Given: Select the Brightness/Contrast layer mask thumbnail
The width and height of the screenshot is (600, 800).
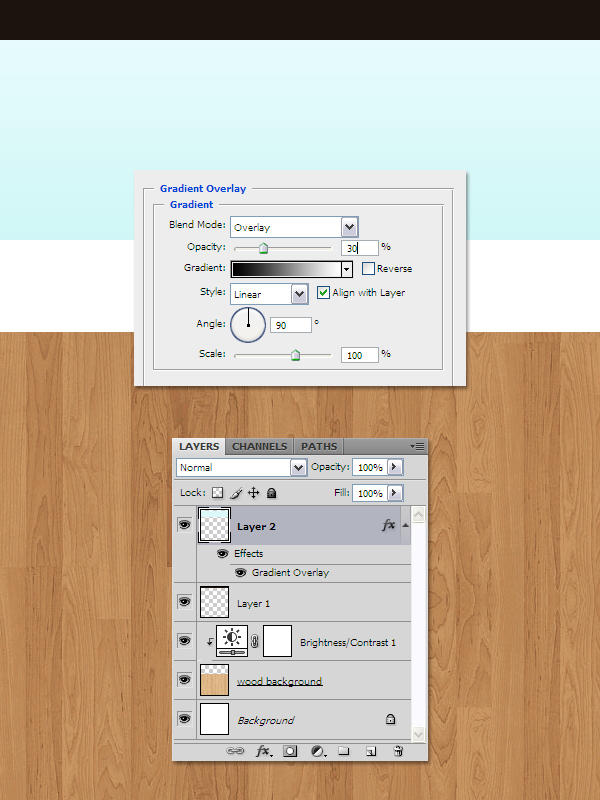Looking at the screenshot, I should pos(278,641).
